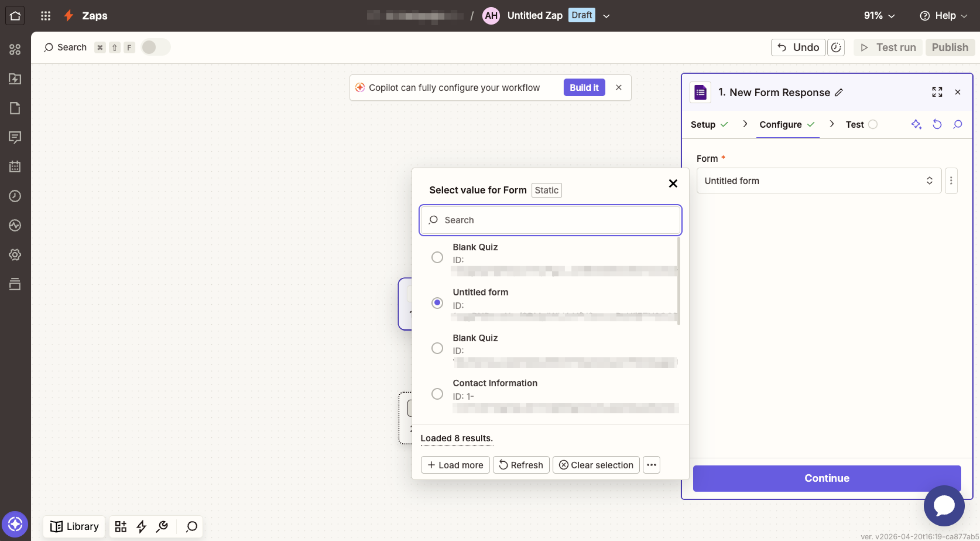Select the add-step icon in bottom toolbar
Image resolution: width=980 pixels, height=541 pixels.
coord(121,526)
